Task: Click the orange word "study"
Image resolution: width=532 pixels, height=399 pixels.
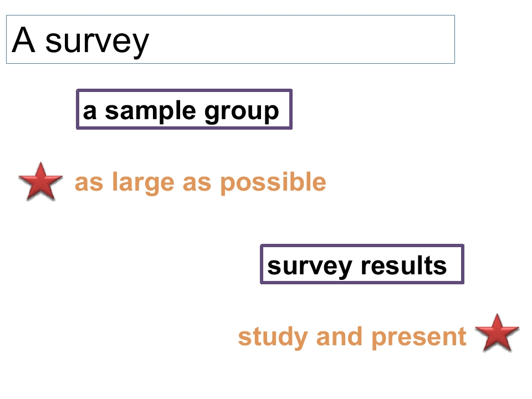Action: click(x=273, y=337)
